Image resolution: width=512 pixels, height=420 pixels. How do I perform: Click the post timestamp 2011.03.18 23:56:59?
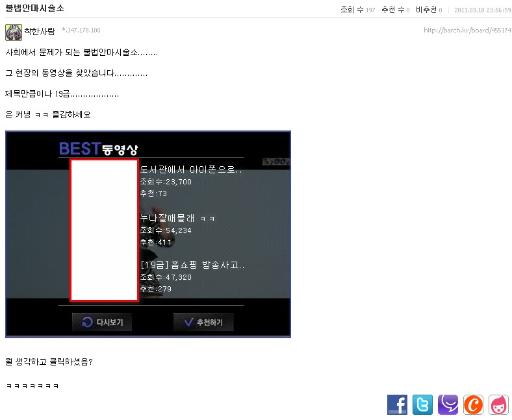click(482, 10)
